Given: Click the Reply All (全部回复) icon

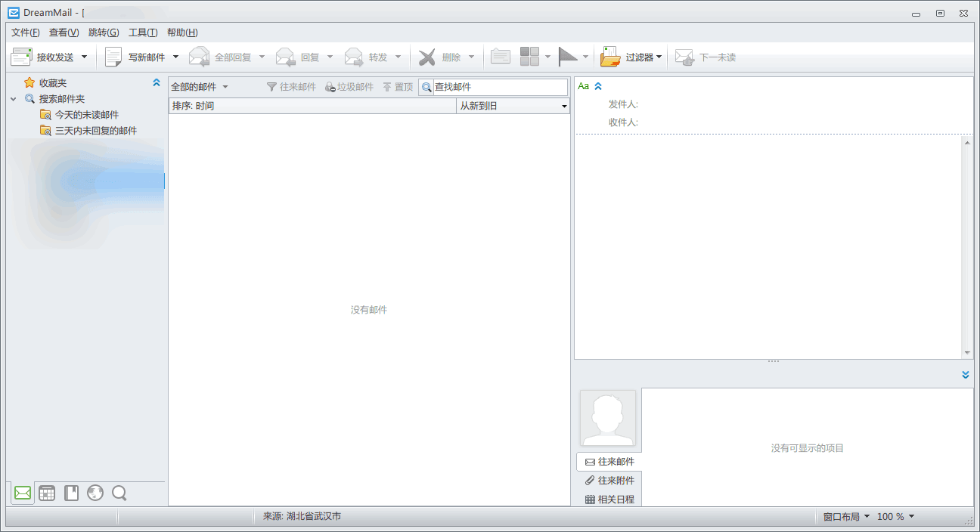Looking at the screenshot, I should tap(199, 57).
